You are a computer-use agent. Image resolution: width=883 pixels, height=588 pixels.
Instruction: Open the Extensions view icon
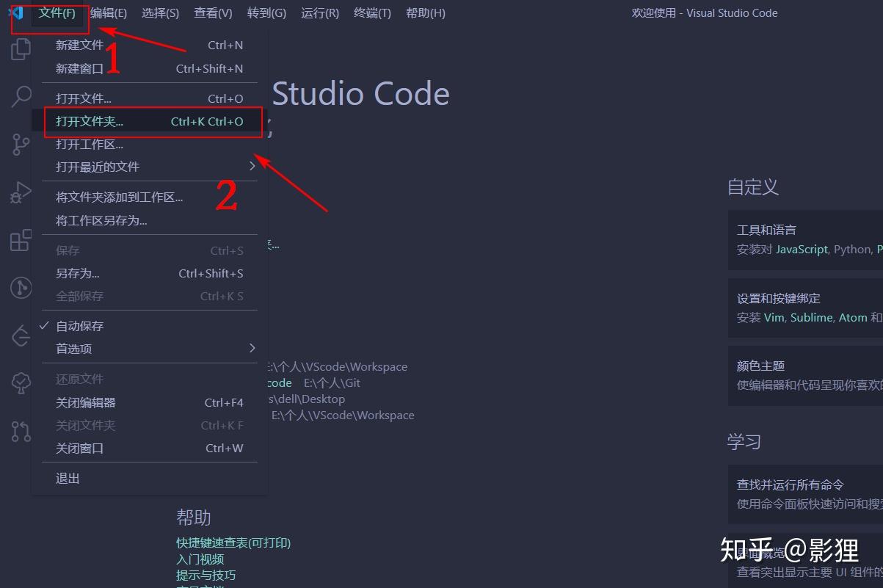(20, 239)
